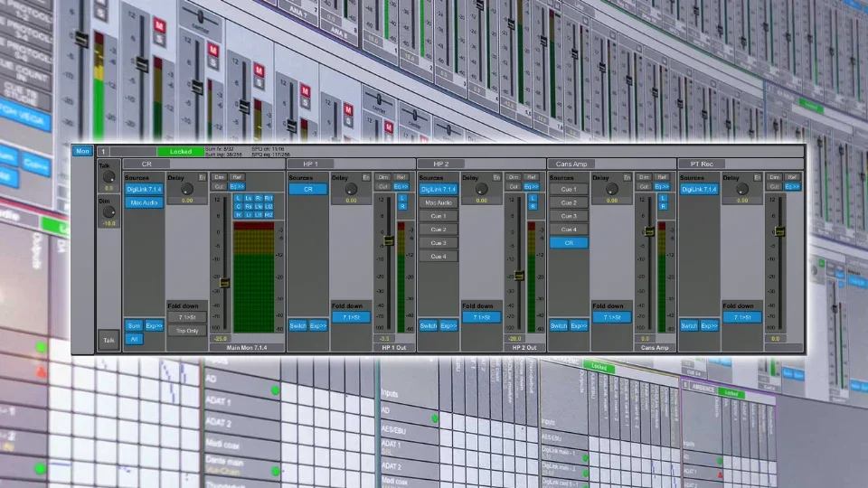Select Mac Audio source in HP 2
This screenshot has height=488, width=868.
tap(439, 202)
